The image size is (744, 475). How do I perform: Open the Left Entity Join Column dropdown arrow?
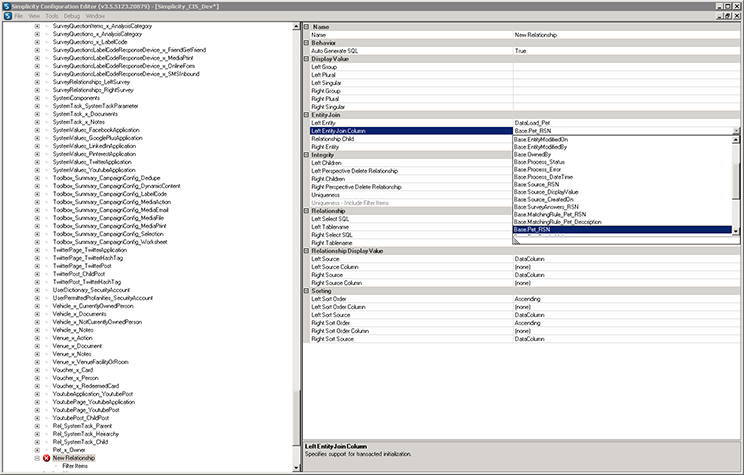[736, 131]
